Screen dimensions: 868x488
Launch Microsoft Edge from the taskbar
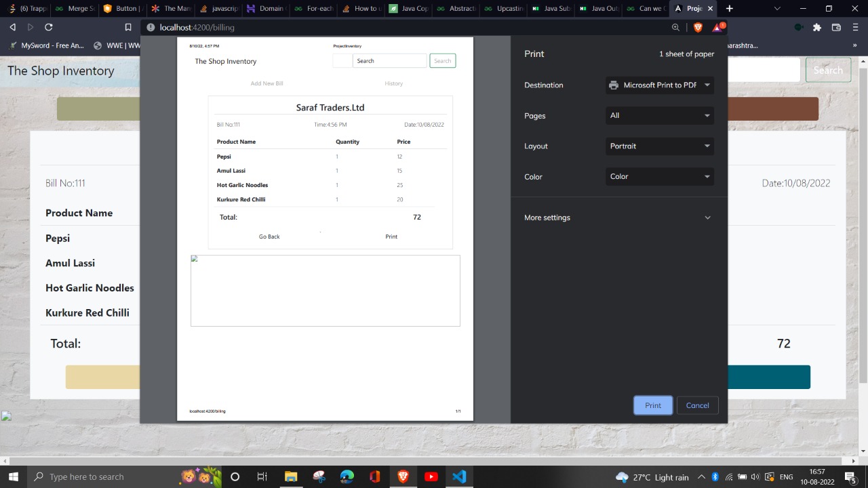347,476
